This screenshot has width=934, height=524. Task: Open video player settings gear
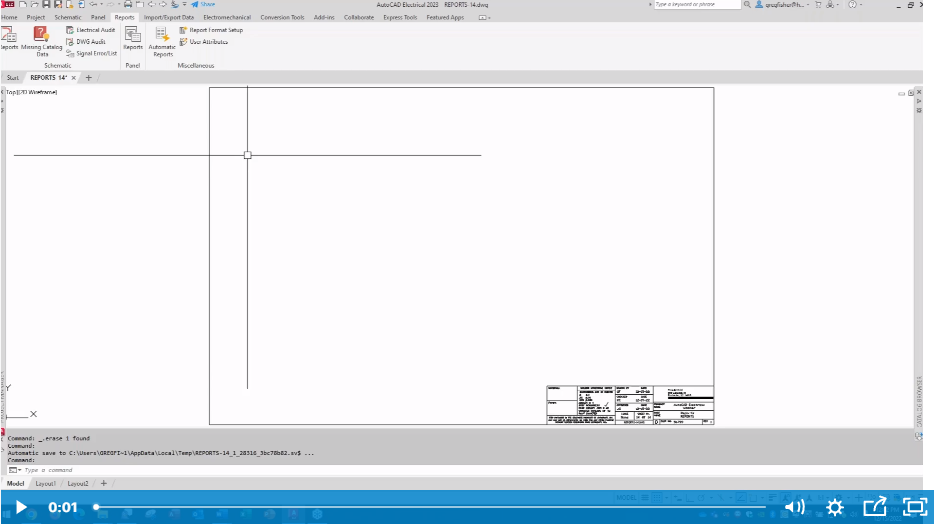(835, 507)
